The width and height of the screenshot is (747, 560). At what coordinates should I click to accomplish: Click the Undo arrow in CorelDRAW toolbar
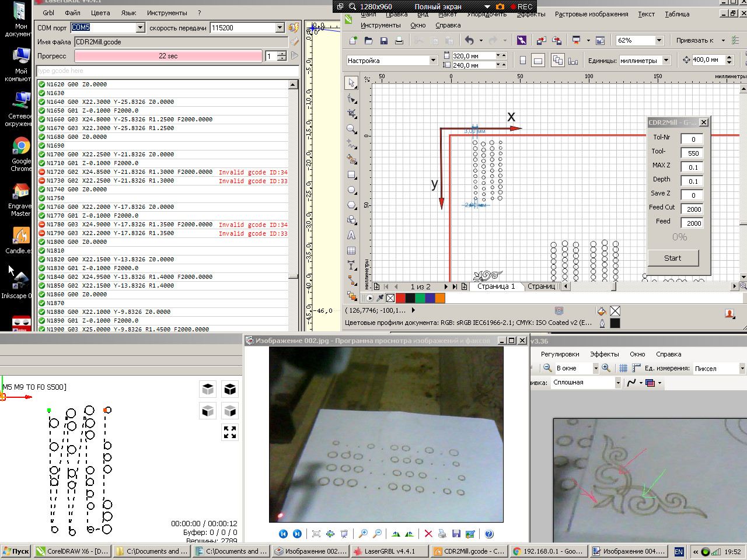469,40
